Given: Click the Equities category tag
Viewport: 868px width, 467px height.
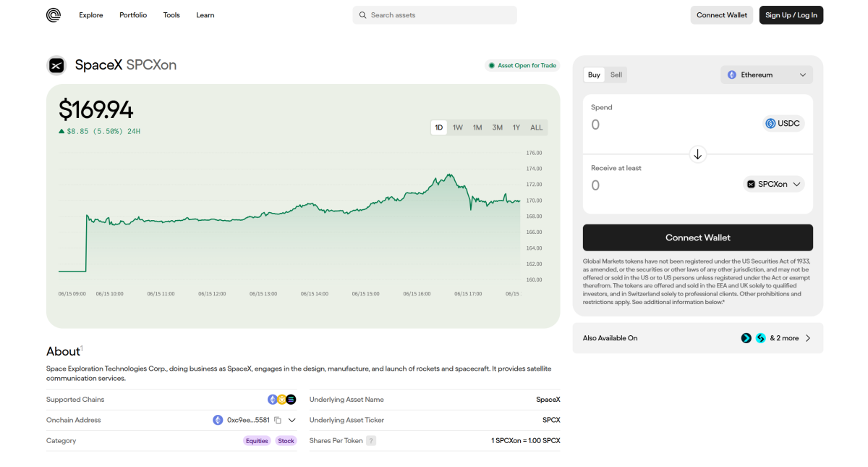Looking at the screenshot, I should pos(257,440).
